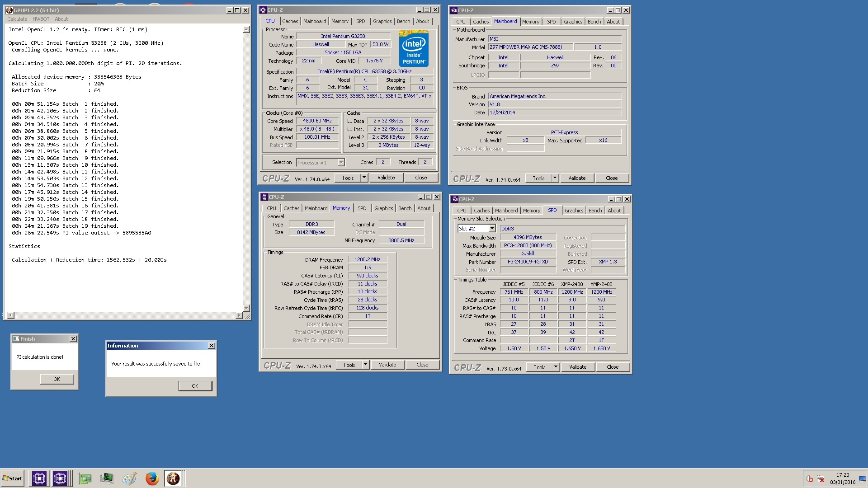Viewport: 868px width, 488px height.
Task: Click the NB Frequency 3800.5 MHz field
Action: [x=401, y=240]
